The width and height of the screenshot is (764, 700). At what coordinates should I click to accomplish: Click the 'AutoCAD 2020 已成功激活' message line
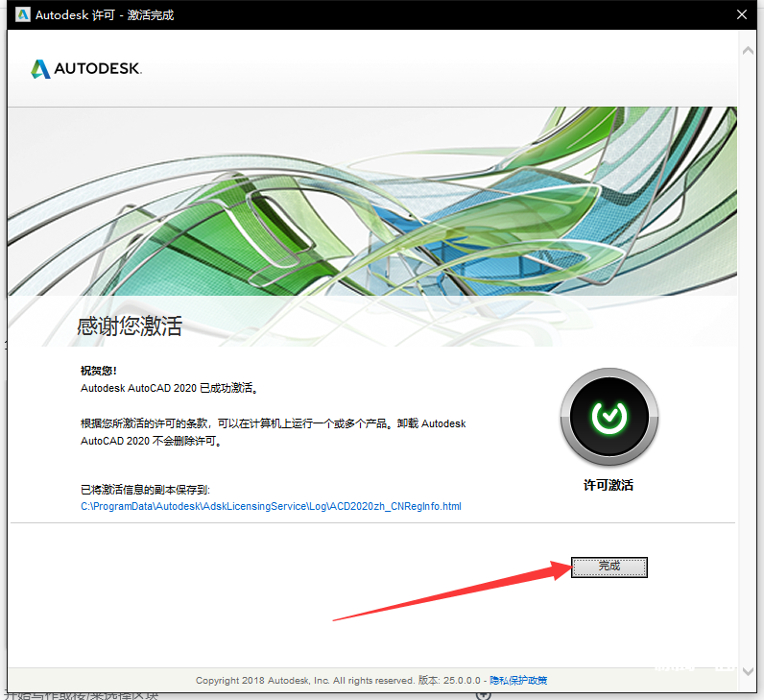tap(170, 388)
